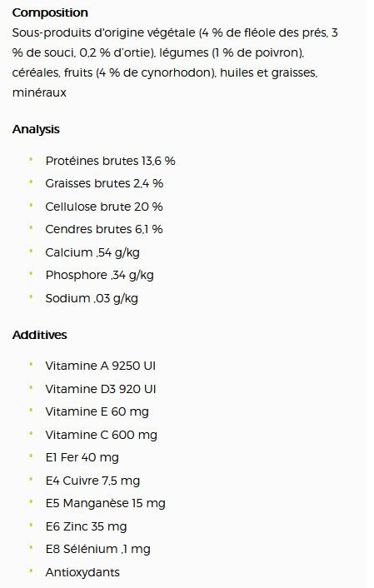The width and height of the screenshot is (374, 588).
Task: Click the Composition heading
Action: click(50, 12)
